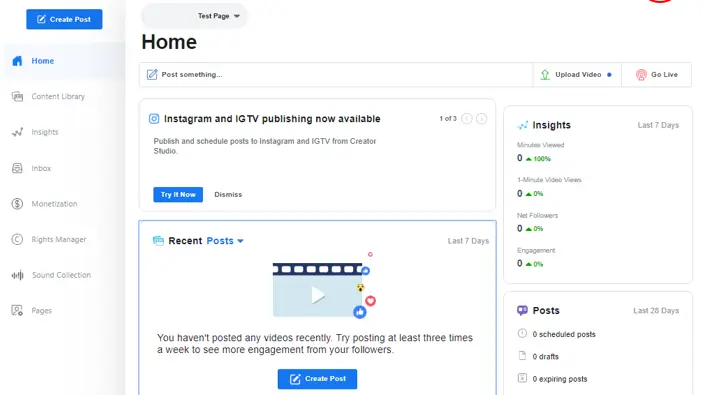The width and height of the screenshot is (703, 395).
Task: Click the Insights graph icon in sidebar
Action: tap(17, 132)
